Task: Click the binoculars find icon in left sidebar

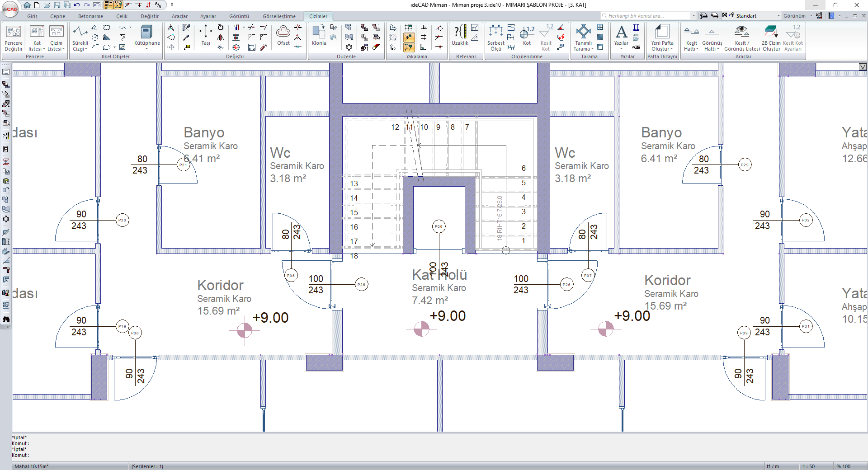Action: click(x=6, y=319)
